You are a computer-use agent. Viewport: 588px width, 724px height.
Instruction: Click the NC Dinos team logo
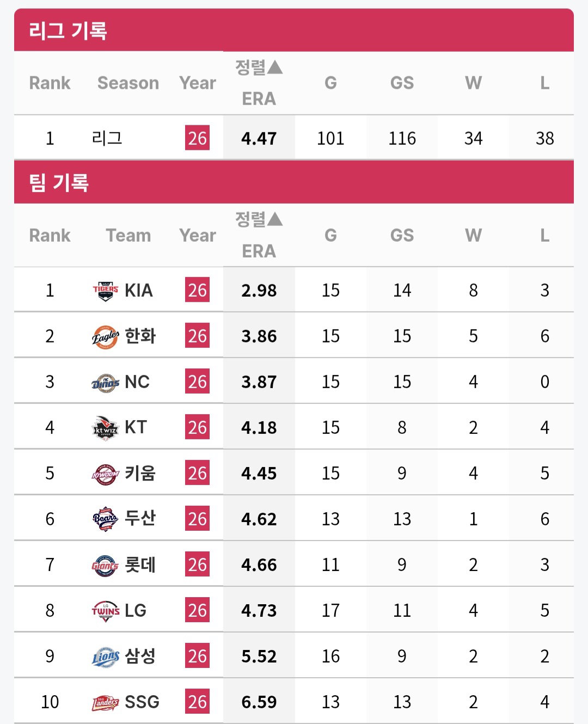[x=106, y=382]
